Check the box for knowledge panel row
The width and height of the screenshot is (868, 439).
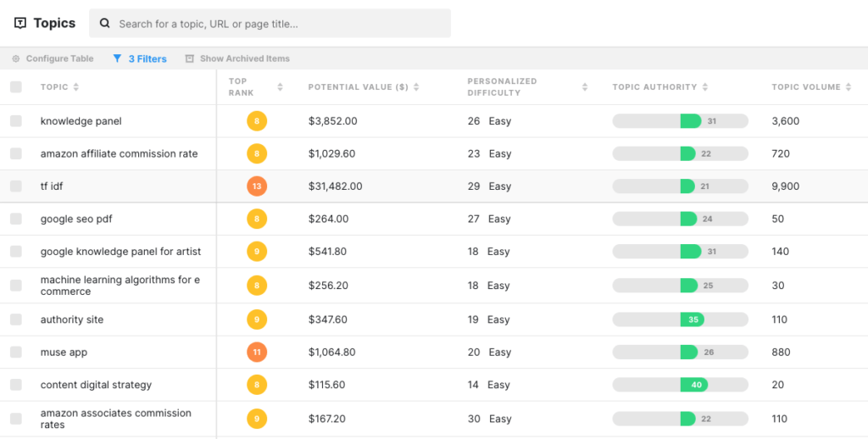pos(16,121)
